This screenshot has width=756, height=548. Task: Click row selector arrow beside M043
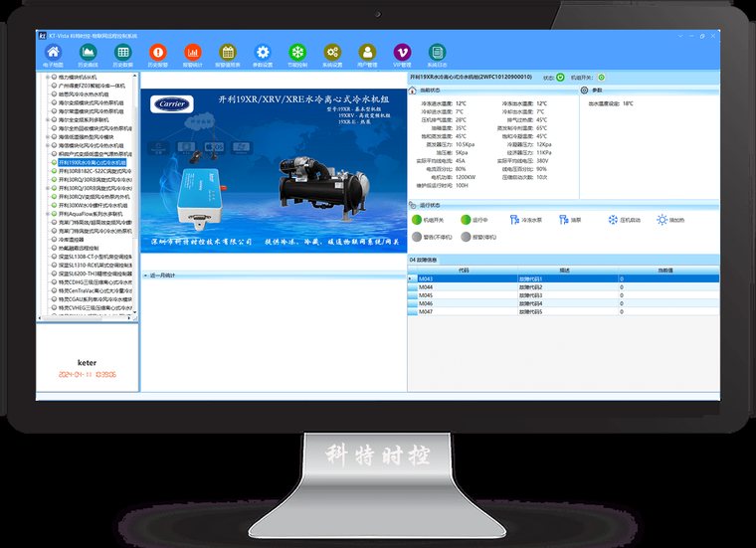410,278
